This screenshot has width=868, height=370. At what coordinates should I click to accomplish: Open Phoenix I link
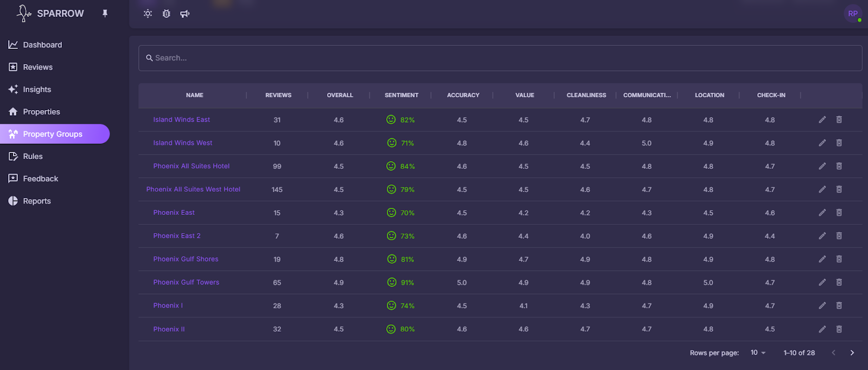pos(168,305)
